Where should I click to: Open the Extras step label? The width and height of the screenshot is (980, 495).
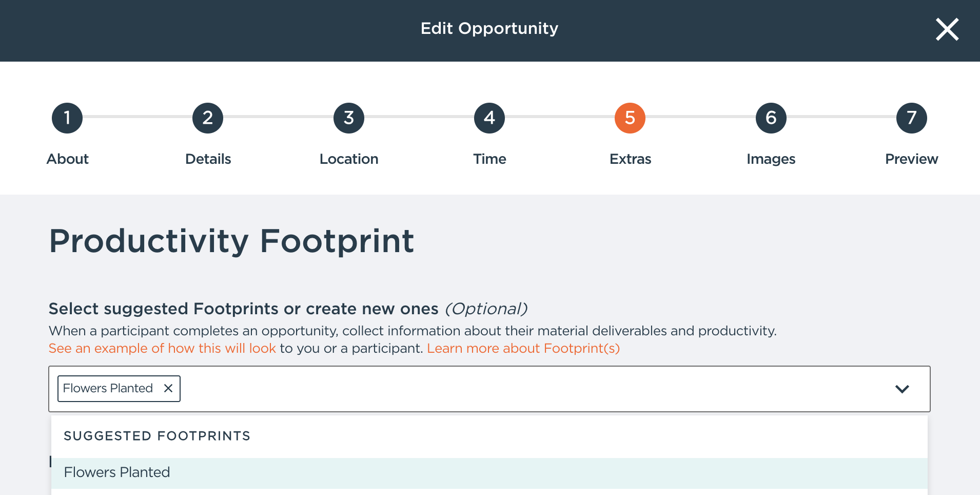click(x=631, y=159)
